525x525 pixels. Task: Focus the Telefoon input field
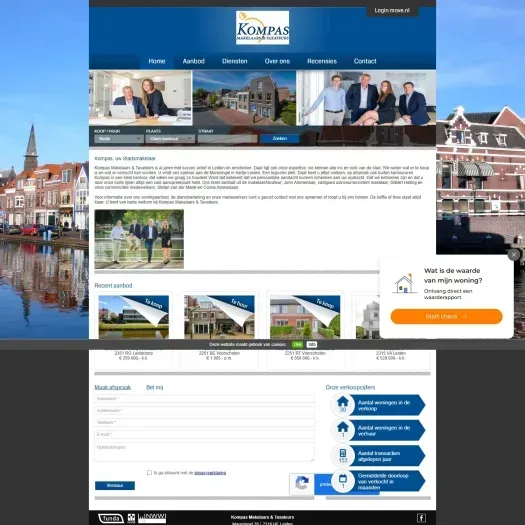[x=205, y=422]
